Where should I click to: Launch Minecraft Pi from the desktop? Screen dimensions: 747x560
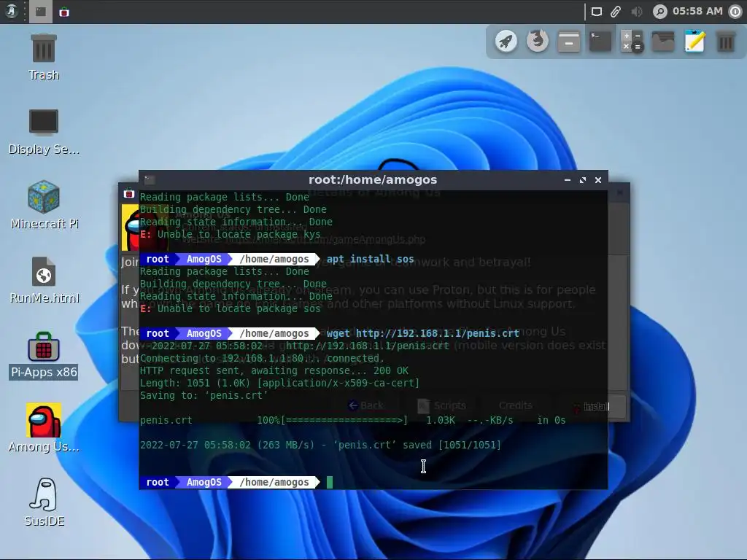click(x=44, y=205)
